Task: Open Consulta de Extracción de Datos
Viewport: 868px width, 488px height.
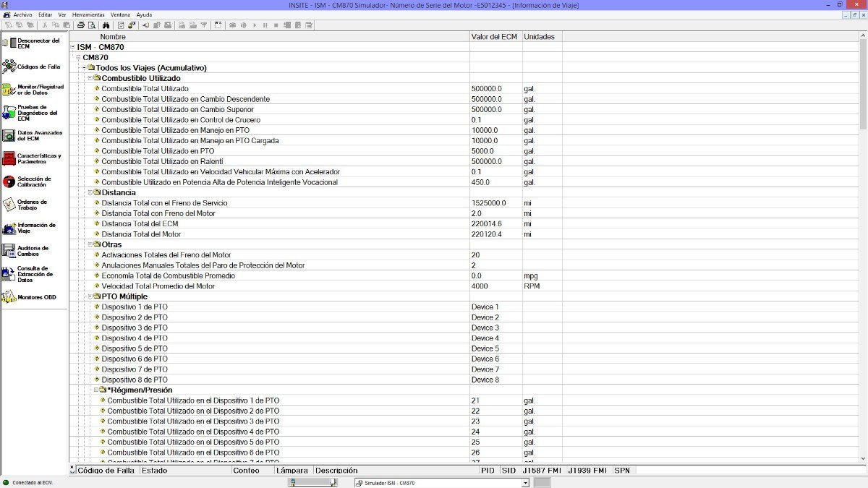Action: [27, 274]
